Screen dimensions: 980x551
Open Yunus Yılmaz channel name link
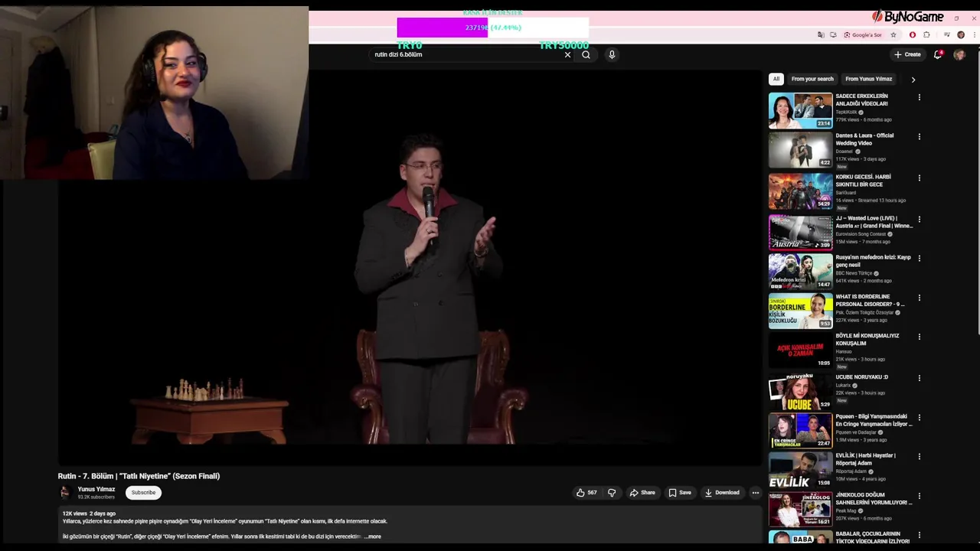pos(96,489)
